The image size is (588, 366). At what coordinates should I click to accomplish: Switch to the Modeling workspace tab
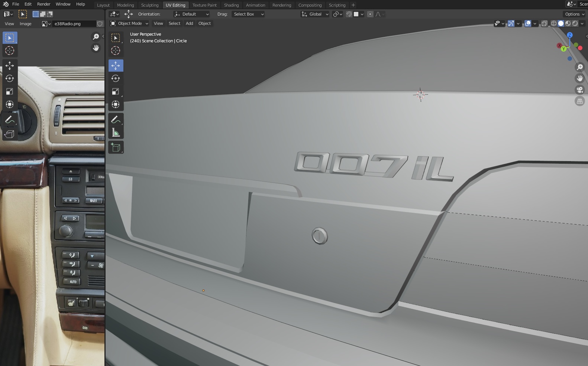pos(125,5)
